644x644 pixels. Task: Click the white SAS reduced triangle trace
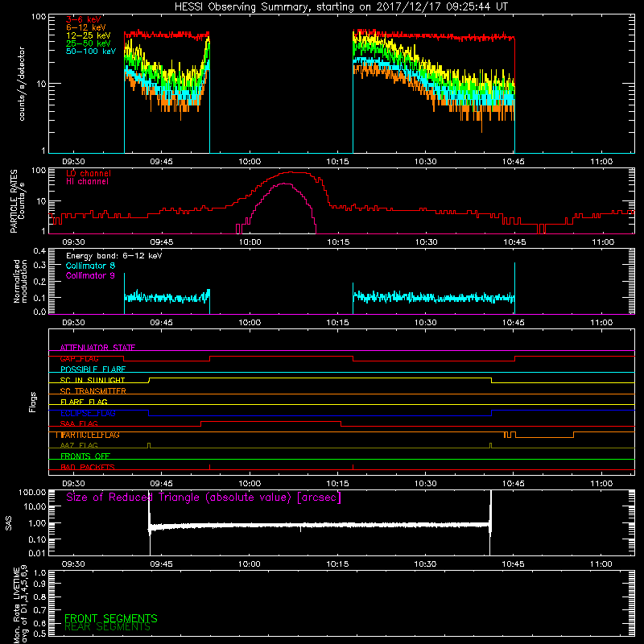coord(320,526)
